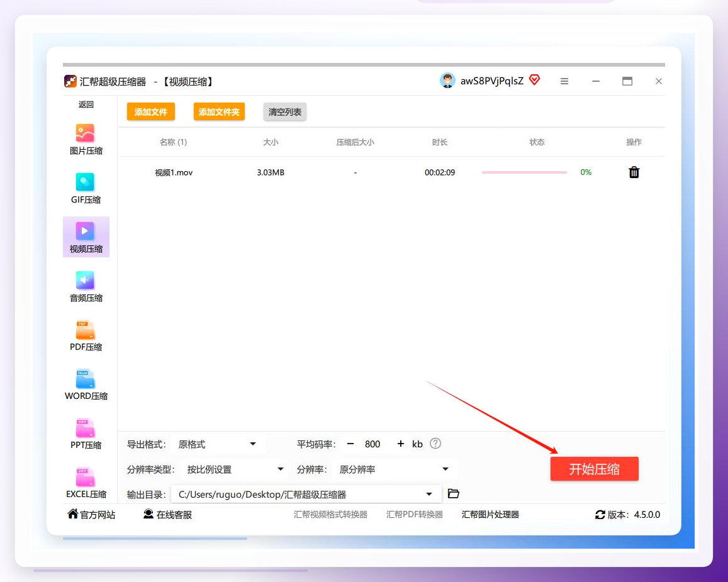Click the 大小 column header
The height and width of the screenshot is (582, 728).
(x=271, y=142)
